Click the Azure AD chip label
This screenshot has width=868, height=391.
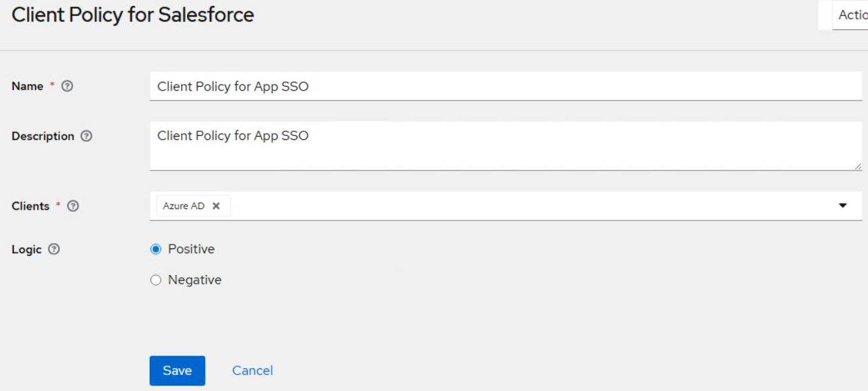[x=184, y=206]
